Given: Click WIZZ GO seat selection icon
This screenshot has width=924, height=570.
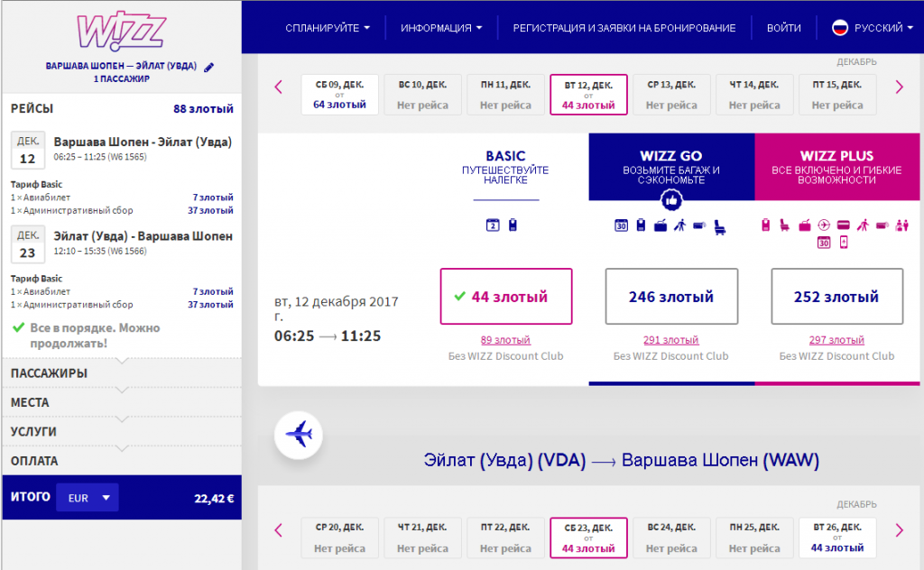Looking at the screenshot, I should (x=719, y=226).
